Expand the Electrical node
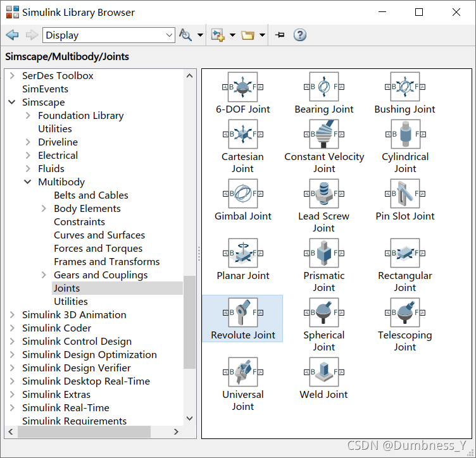The height and width of the screenshot is (458, 476). pyautogui.click(x=28, y=155)
